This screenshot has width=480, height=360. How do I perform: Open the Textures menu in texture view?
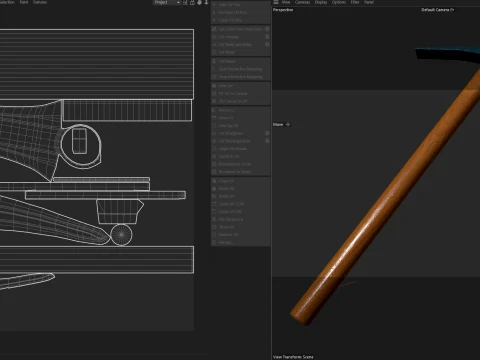point(40,2)
